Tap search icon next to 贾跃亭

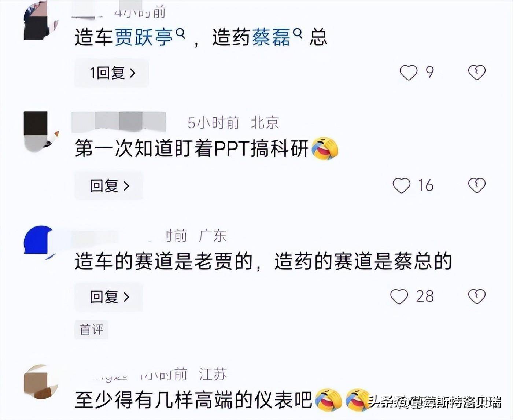point(180,33)
